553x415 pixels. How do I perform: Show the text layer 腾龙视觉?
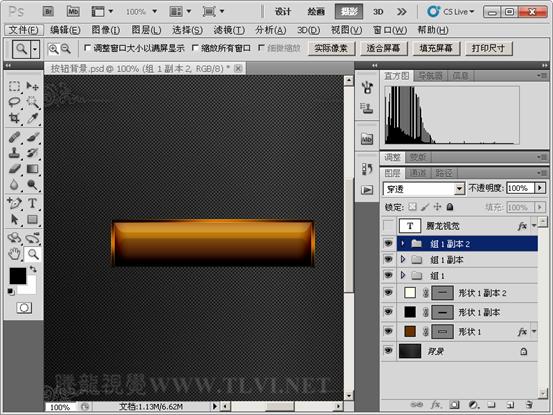[x=388, y=226]
